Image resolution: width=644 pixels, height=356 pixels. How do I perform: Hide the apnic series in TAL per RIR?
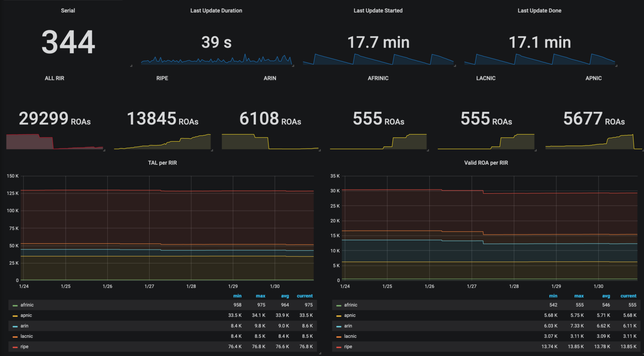pyautogui.click(x=26, y=315)
